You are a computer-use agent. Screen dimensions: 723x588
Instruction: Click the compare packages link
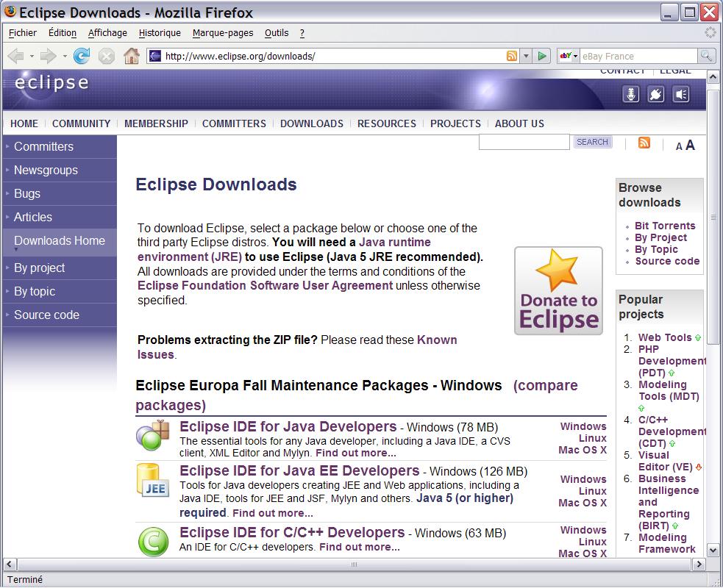pyautogui.click(x=357, y=395)
